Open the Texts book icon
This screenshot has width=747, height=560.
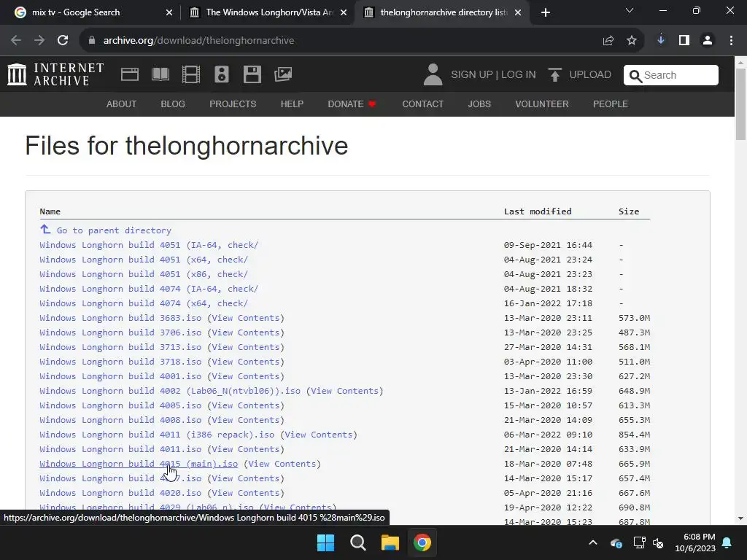coord(160,74)
